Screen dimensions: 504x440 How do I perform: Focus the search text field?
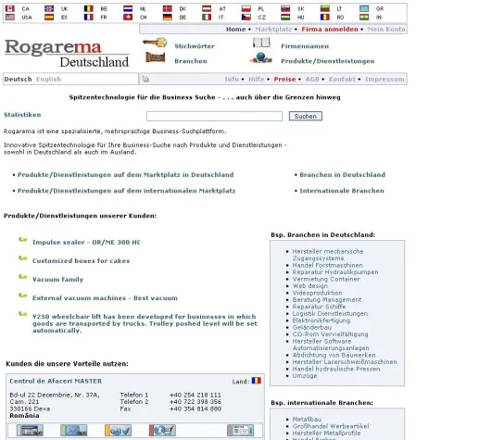(x=214, y=116)
